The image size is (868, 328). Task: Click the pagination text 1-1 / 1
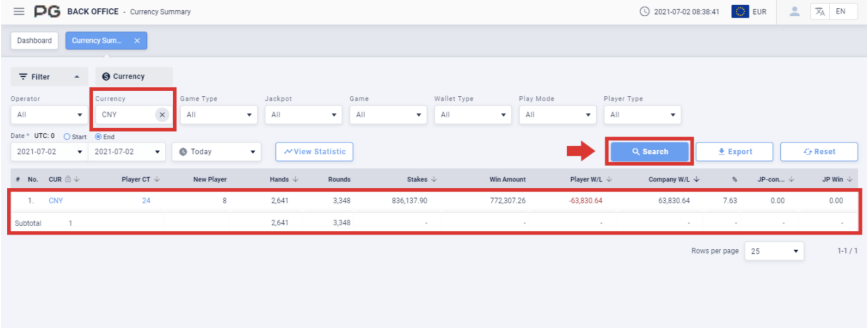coord(847,251)
